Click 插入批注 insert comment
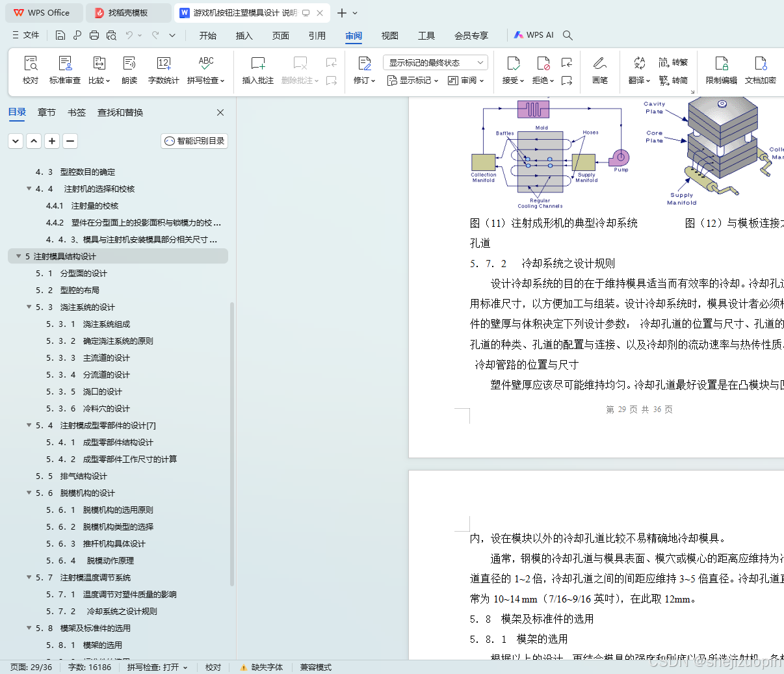Image resolution: width=784 pixels, height=674 pixels. (258, 70)
